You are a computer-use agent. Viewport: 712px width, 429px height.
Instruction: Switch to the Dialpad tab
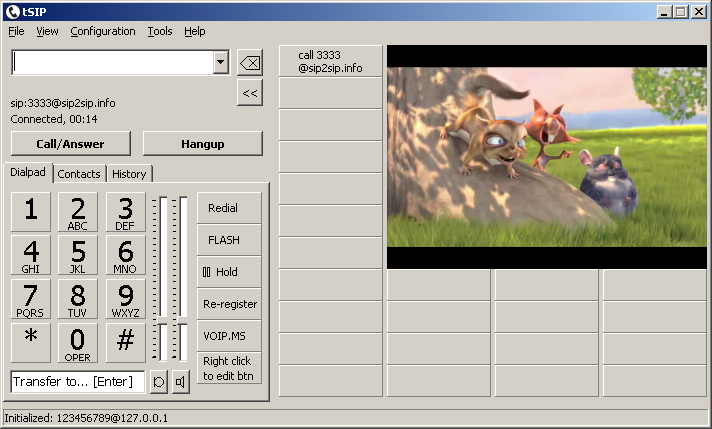(x=28, y=173)
